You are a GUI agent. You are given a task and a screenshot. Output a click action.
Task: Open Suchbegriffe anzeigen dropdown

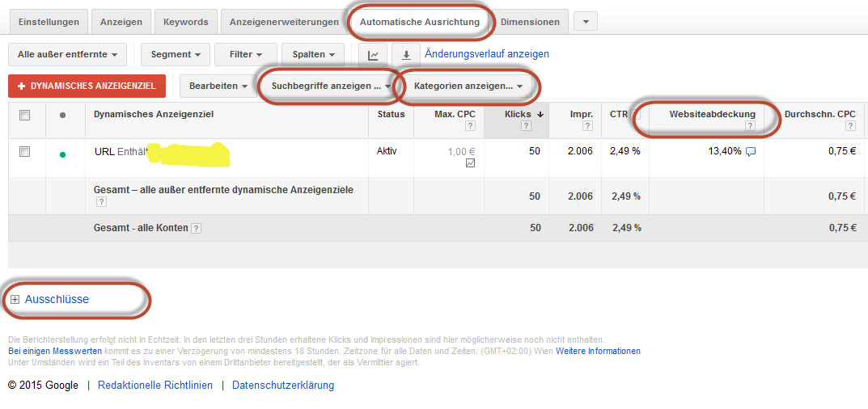click(331, 86)
